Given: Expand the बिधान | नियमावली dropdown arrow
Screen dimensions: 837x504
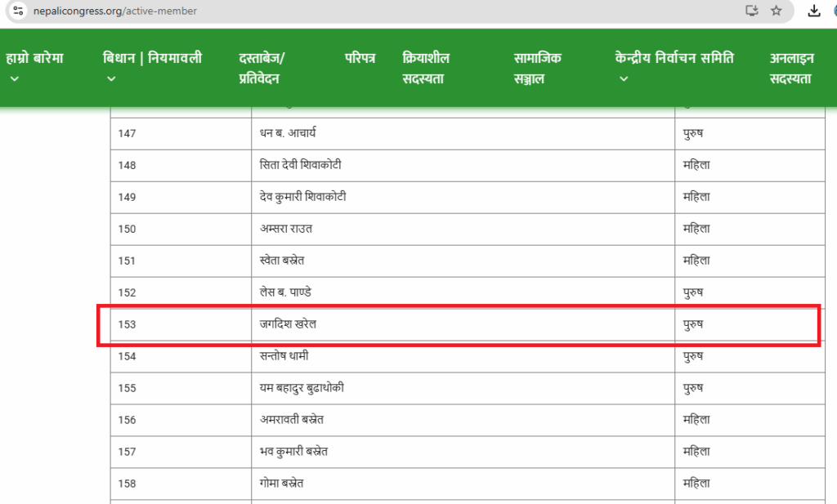Looking at the screenshot, I should point(111,79).
